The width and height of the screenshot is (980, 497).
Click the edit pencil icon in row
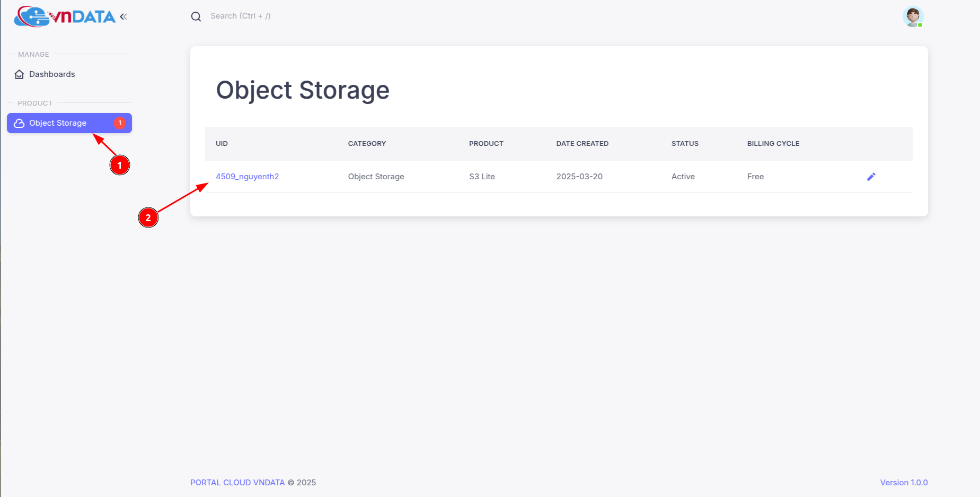tap(871, 177)
